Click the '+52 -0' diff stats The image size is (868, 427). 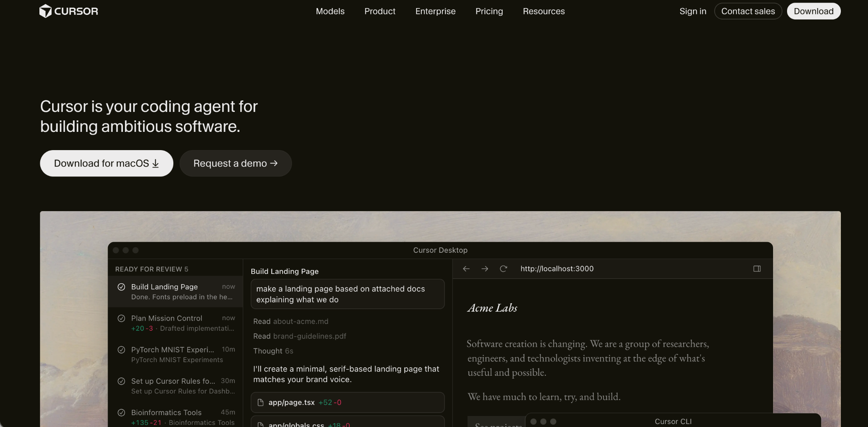coord(330,402)
